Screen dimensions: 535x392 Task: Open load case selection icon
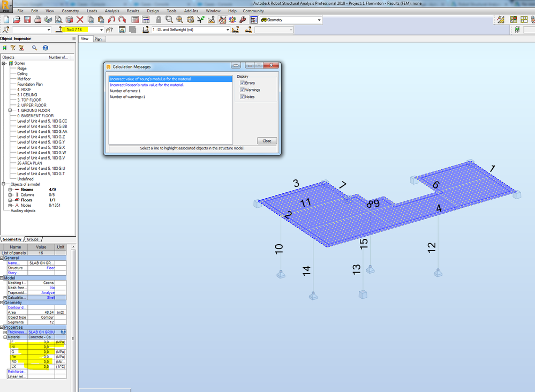[146, 29]
